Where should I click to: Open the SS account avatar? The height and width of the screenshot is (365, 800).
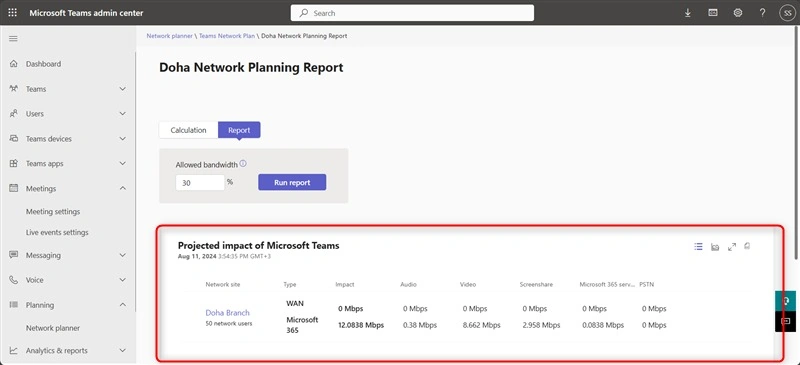tap(787, 13)
